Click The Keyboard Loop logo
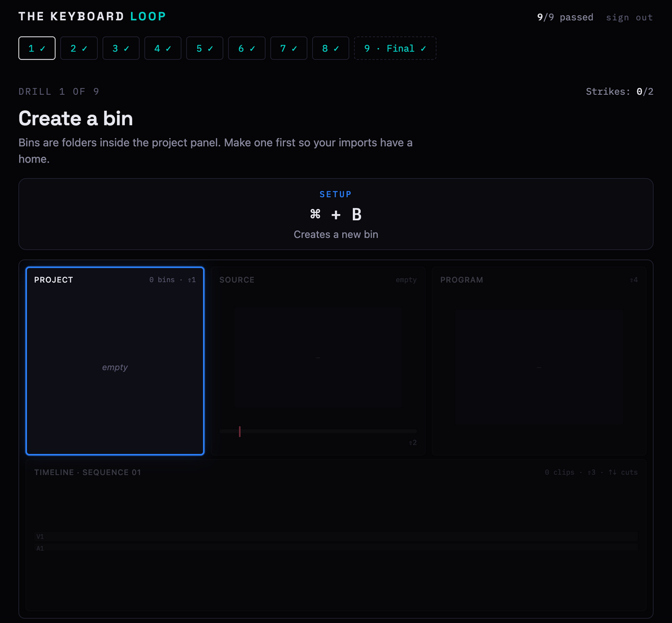Screen dimensions: 672x623 (x=92, y=16)
